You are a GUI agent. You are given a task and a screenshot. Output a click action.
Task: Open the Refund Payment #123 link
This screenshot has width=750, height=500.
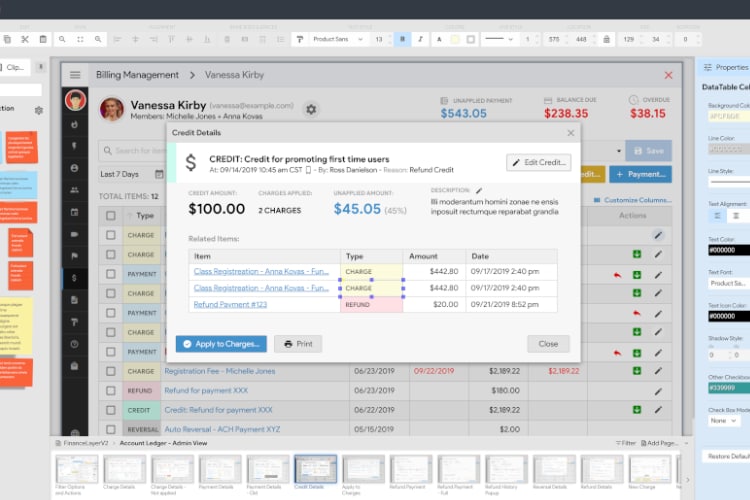pos(230,304)
